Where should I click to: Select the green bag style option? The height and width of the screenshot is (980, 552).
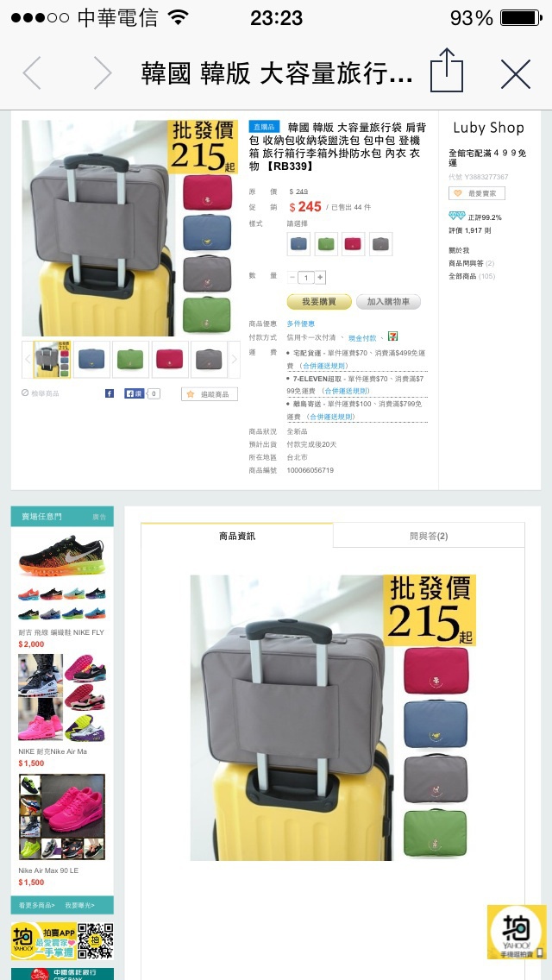click(x=326, y=244)
